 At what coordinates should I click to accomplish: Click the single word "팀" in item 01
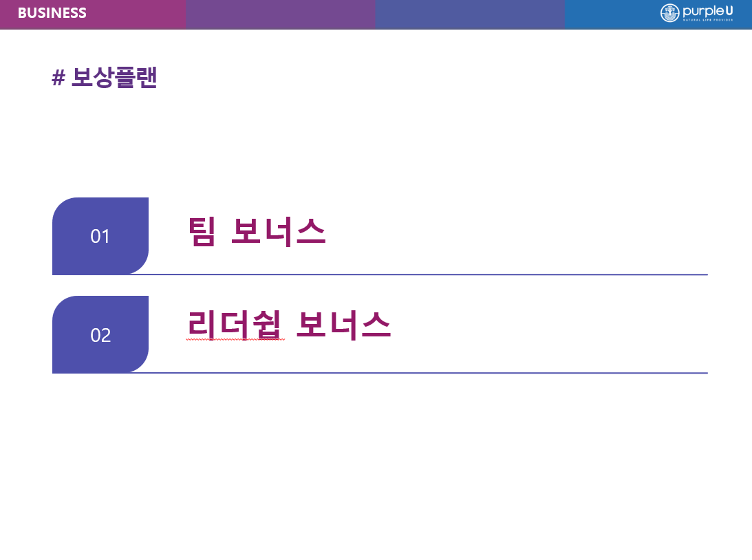tap(202, 232)
